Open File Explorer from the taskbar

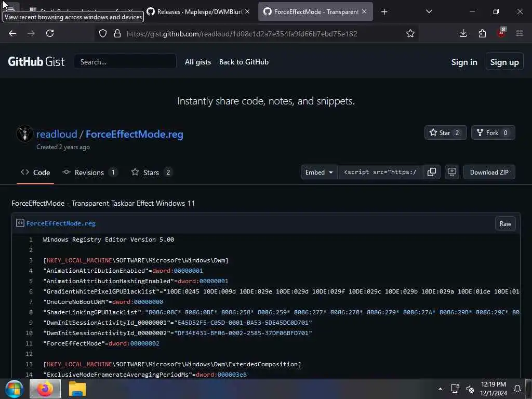pos(77,389)
